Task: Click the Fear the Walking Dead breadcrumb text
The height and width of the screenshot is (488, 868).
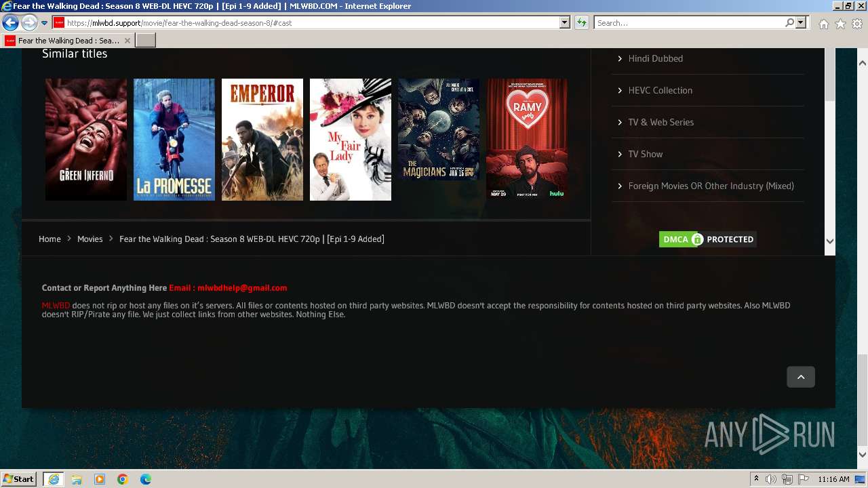Action: point(252,239)
